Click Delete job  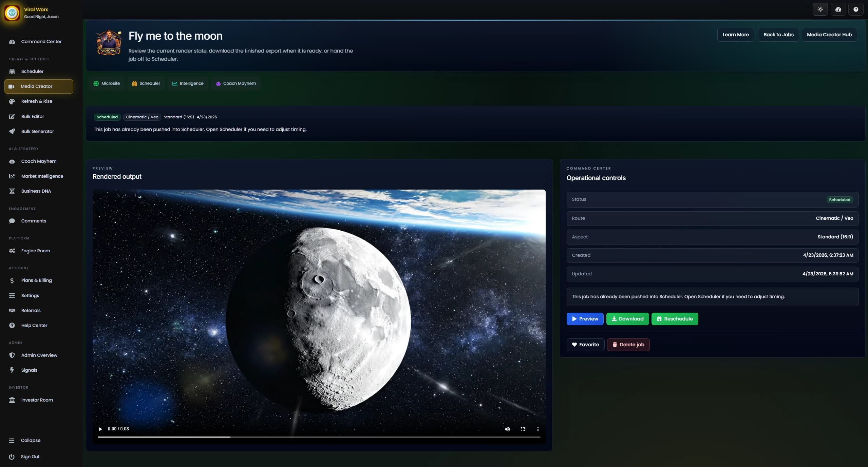(x=628, y=345)
